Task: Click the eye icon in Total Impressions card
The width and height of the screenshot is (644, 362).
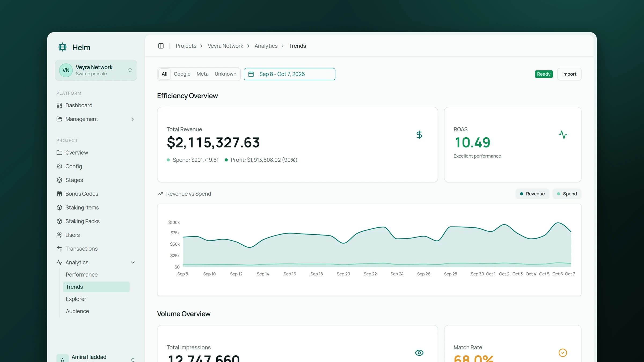Action: [x=419, y=353]
